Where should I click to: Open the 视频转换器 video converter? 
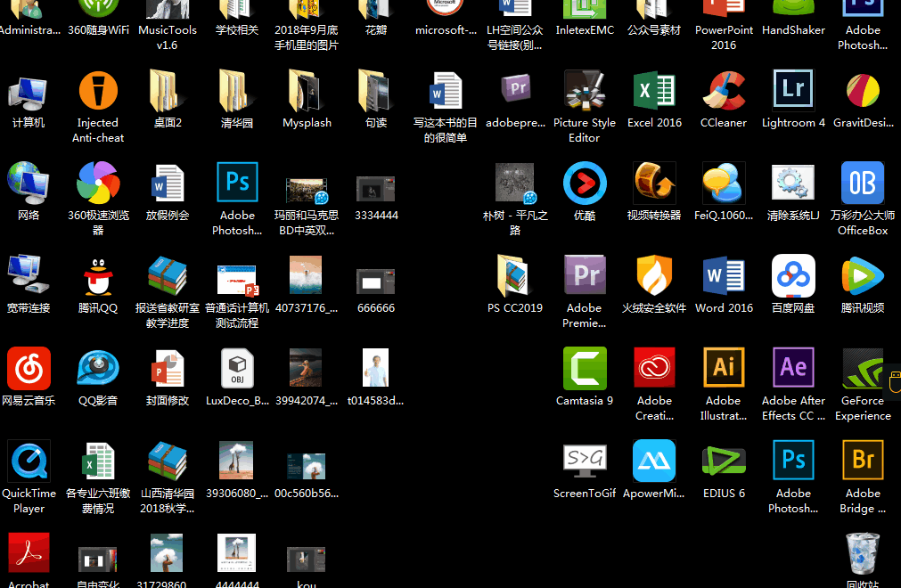point(654,184)
